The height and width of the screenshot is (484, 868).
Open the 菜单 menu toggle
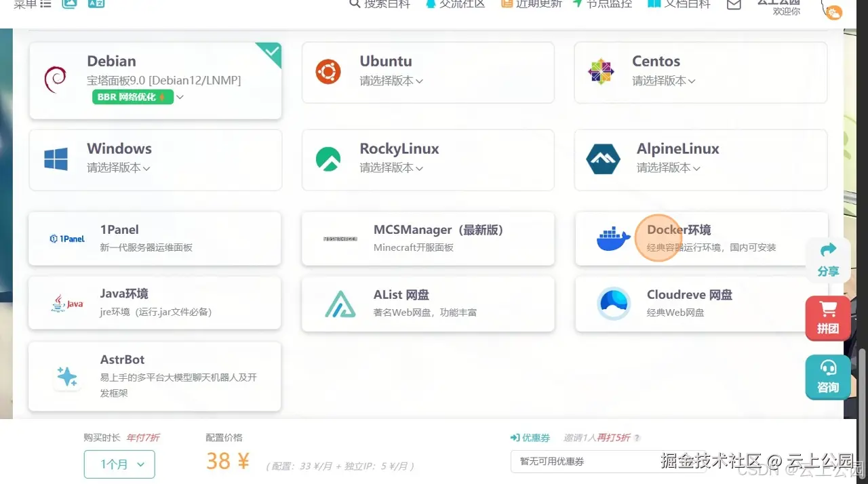pos(33,4)
